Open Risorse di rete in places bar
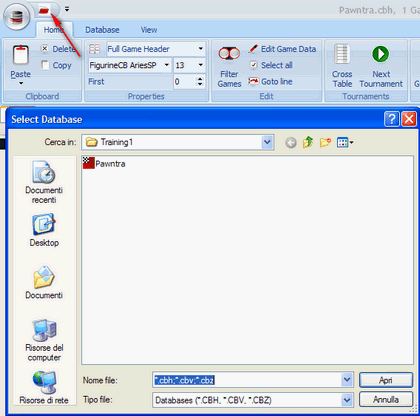 tap(44, 388)
